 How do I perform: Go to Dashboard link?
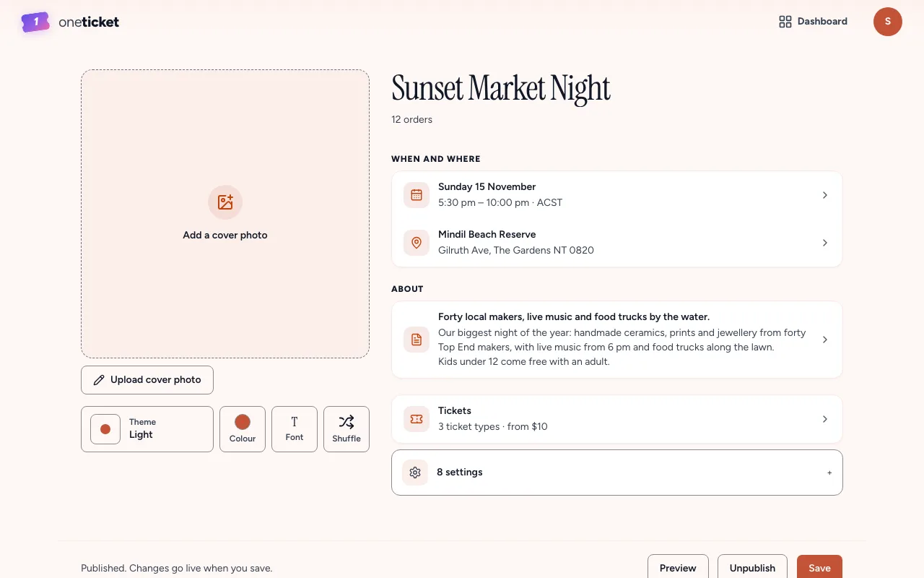tap(814, 22)
